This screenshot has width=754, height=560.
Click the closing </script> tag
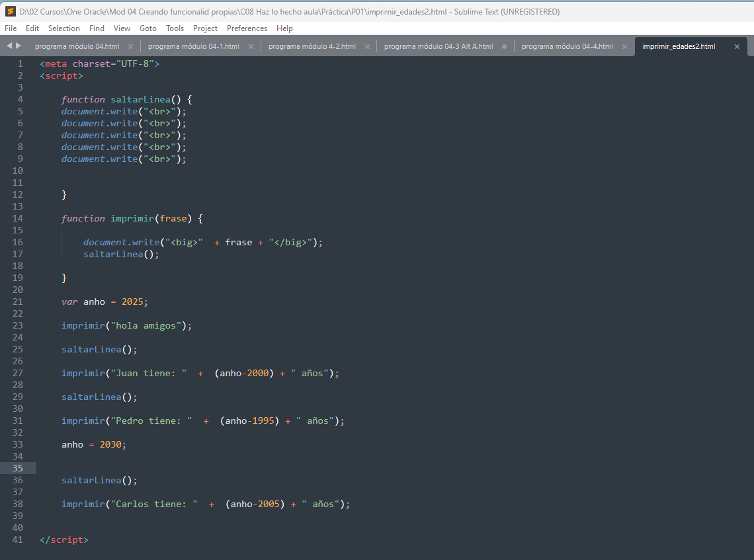coord(64,540)
